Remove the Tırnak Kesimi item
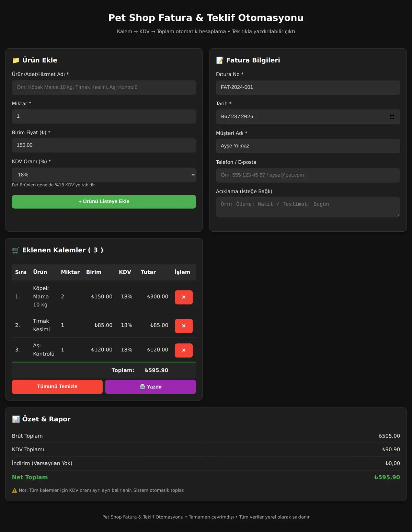Screen dimensions: 412x532 pos(184,326)
